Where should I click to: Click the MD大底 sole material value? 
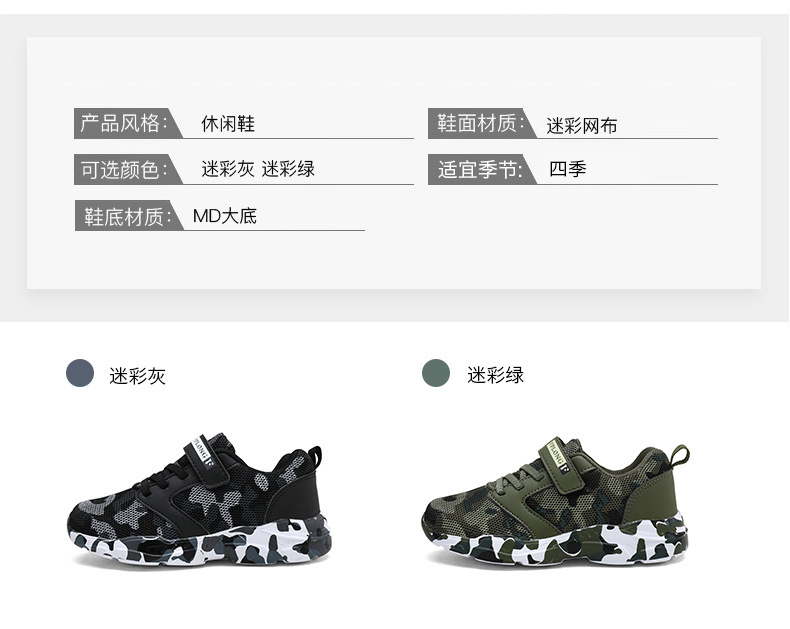click(225, 216)
